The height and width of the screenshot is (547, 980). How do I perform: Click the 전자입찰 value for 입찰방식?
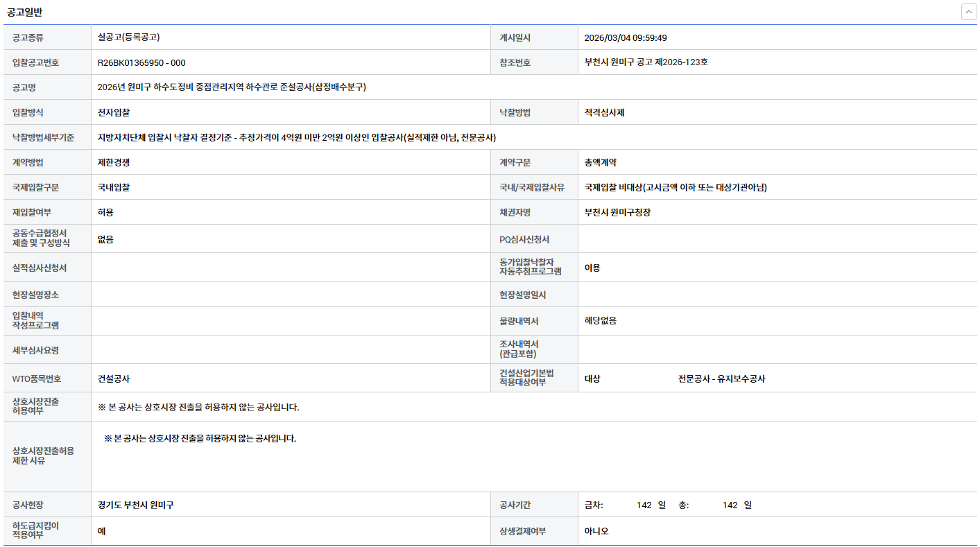pos(114,112)
